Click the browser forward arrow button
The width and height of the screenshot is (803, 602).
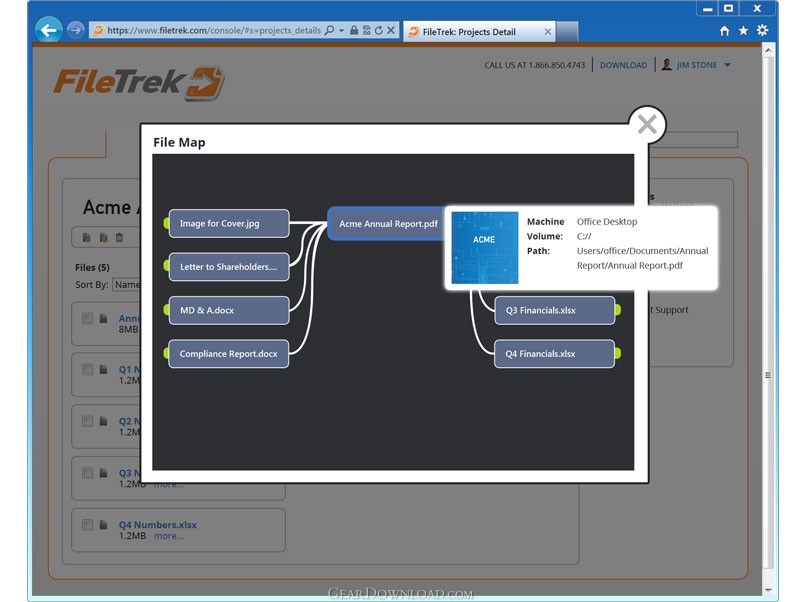[x=75, y=30]
